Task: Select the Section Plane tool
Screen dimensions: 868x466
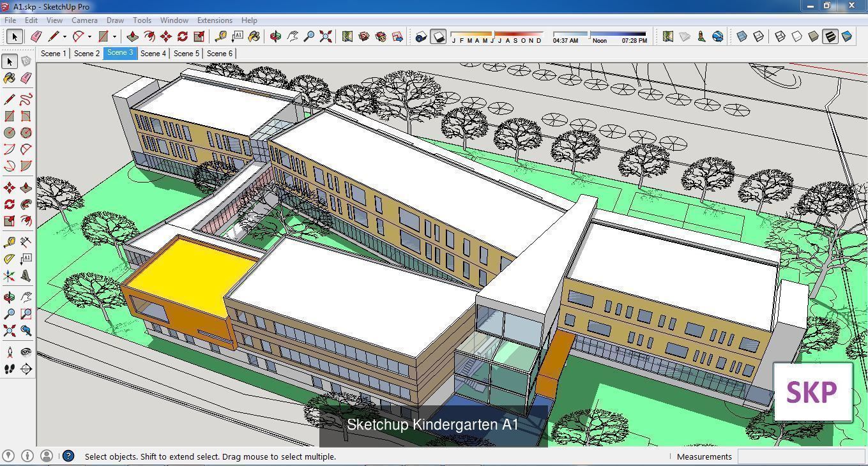Action: [x=26, y=369]
